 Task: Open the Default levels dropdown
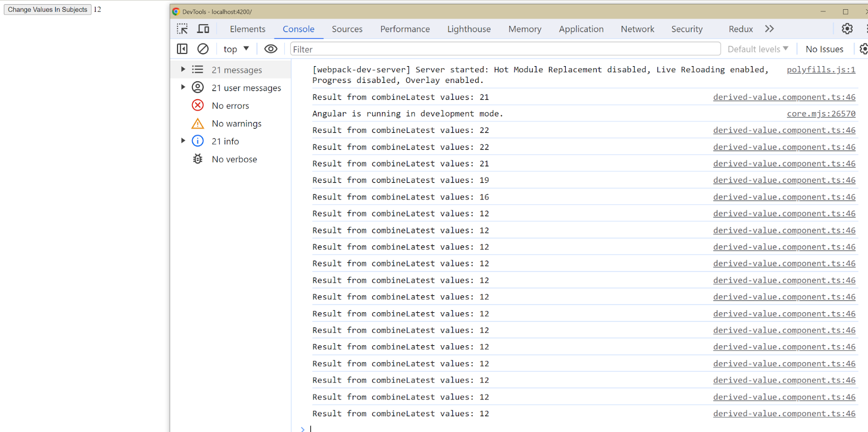pos(758,49)
